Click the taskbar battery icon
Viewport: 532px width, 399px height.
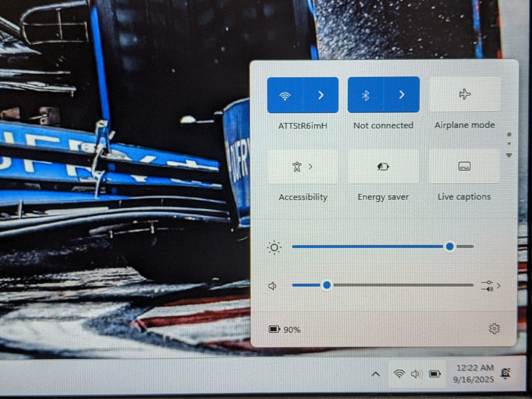click(x=435, y=374)
